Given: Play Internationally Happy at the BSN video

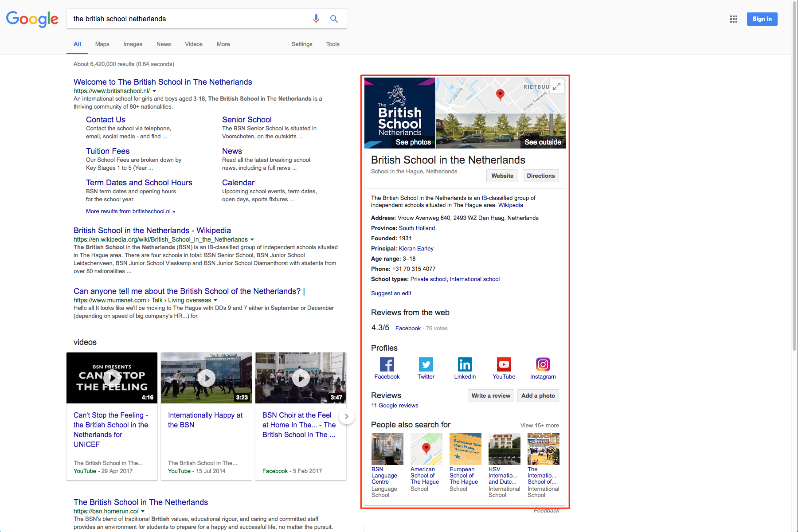Looking at the screenshot, I should 207,378.
